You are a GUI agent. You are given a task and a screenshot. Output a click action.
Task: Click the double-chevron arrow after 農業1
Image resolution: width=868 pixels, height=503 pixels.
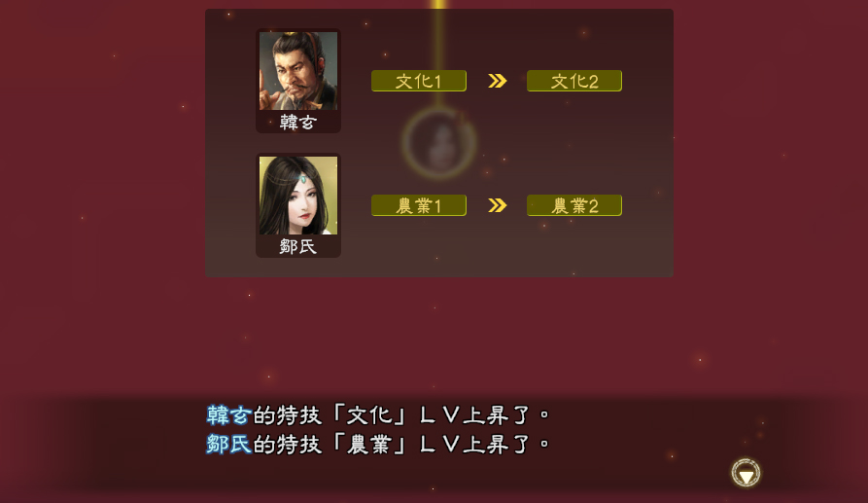point(497,205)
